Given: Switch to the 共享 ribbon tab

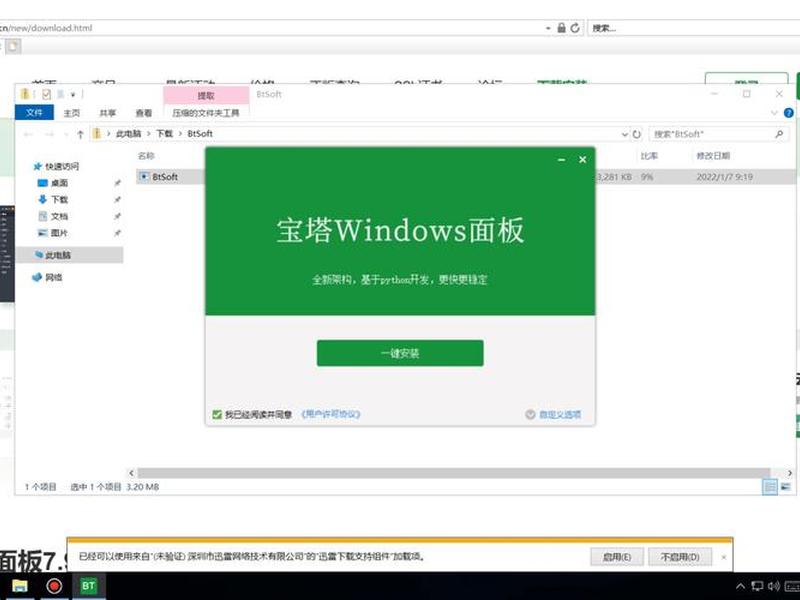Looking at the screenshot, I should point(107,113).
